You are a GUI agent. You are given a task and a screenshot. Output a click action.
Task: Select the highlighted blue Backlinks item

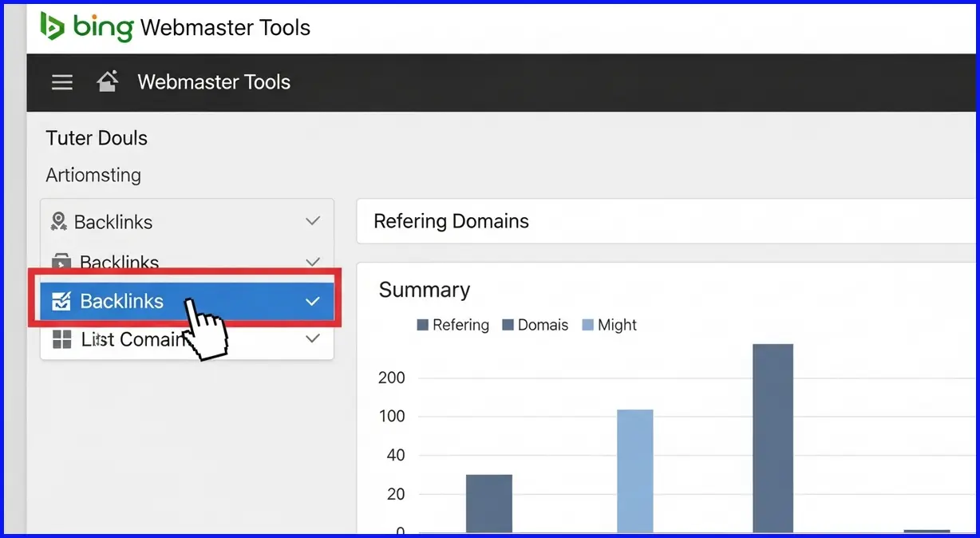click(187, 301)
